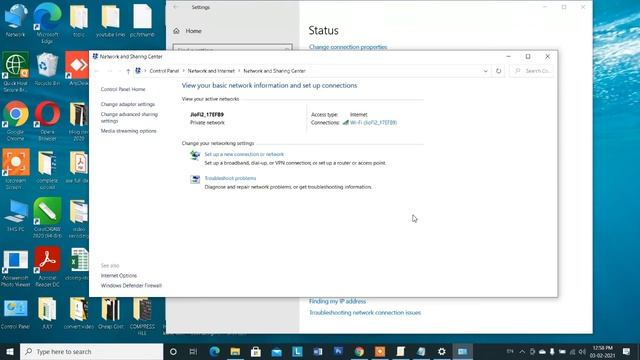Launch the AnyDesk desktop shortcut
Image resolution: width=640 pixels, height=360 pixels.
click(x=77, y=69)
